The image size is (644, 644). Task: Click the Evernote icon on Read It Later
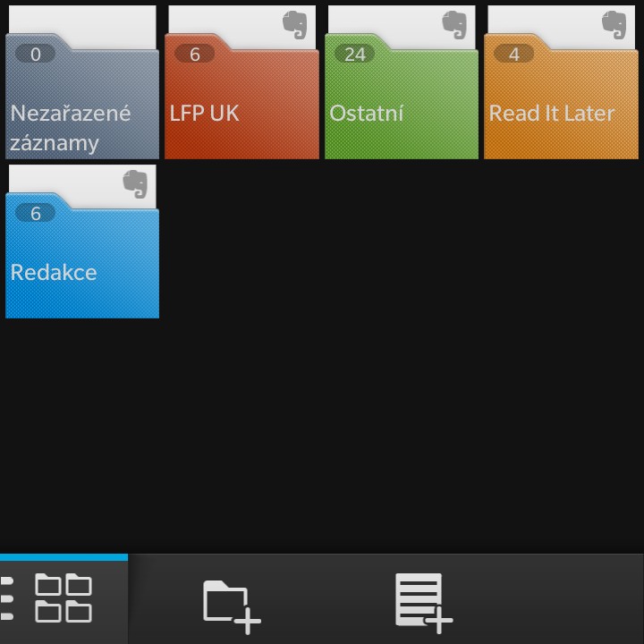[x=614, y=25]
